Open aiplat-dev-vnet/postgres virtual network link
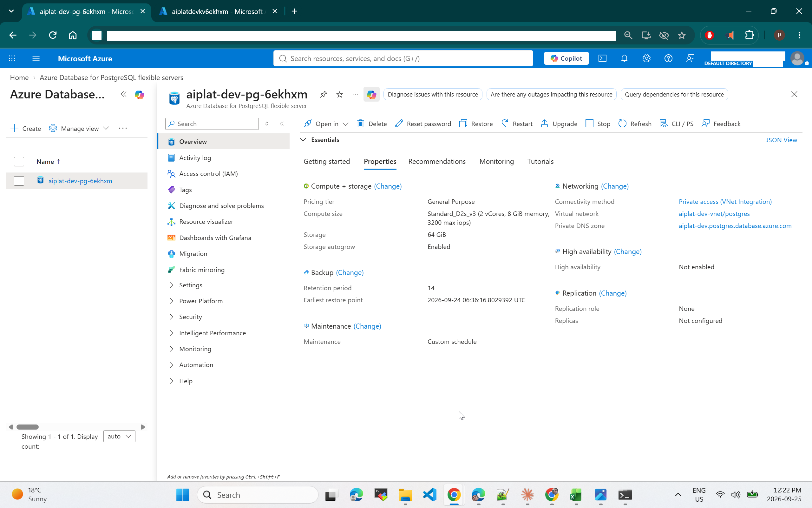 pos(714,214)
